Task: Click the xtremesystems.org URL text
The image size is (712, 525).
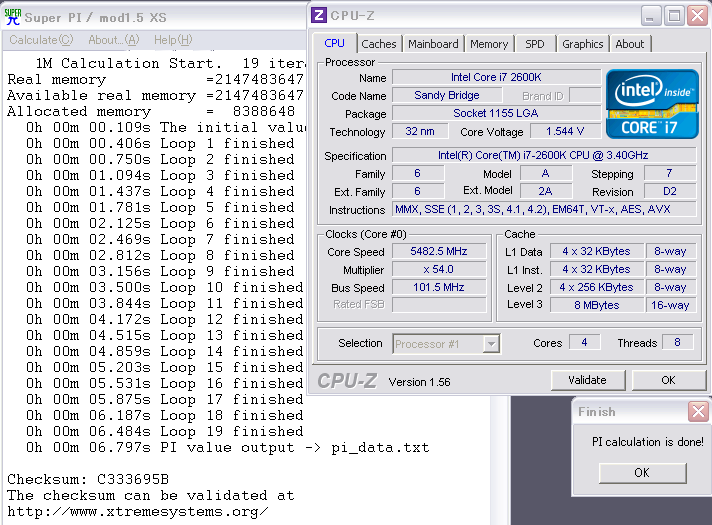Action: pos(138,512)
